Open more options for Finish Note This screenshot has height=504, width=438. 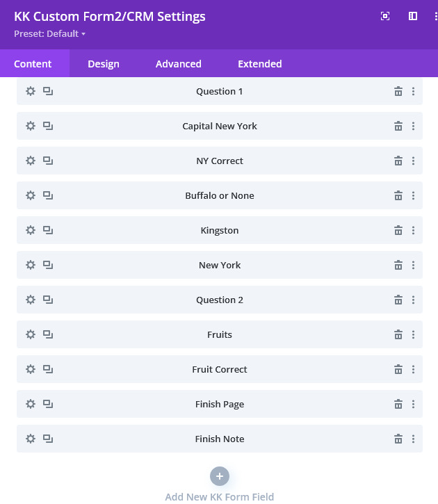point(413,439)
